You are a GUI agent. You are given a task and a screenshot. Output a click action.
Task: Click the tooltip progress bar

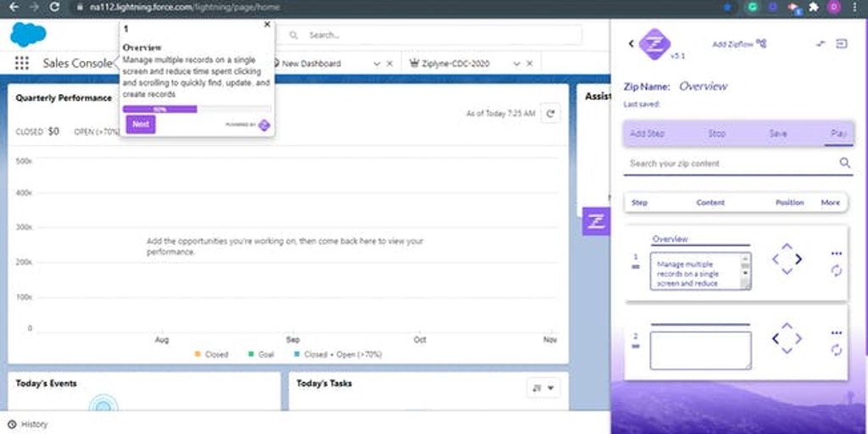(197, 109)
